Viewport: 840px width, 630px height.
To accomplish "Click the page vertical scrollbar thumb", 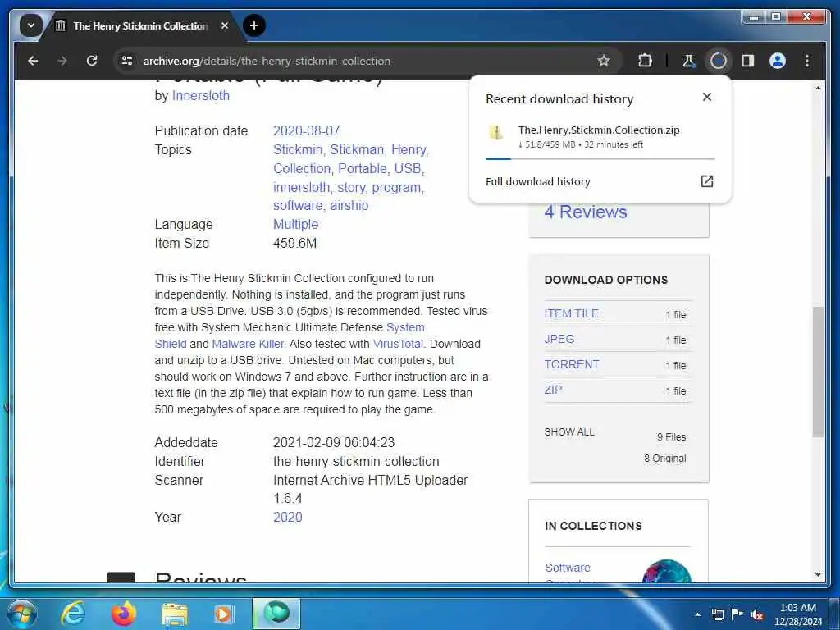I will (818, 372).
